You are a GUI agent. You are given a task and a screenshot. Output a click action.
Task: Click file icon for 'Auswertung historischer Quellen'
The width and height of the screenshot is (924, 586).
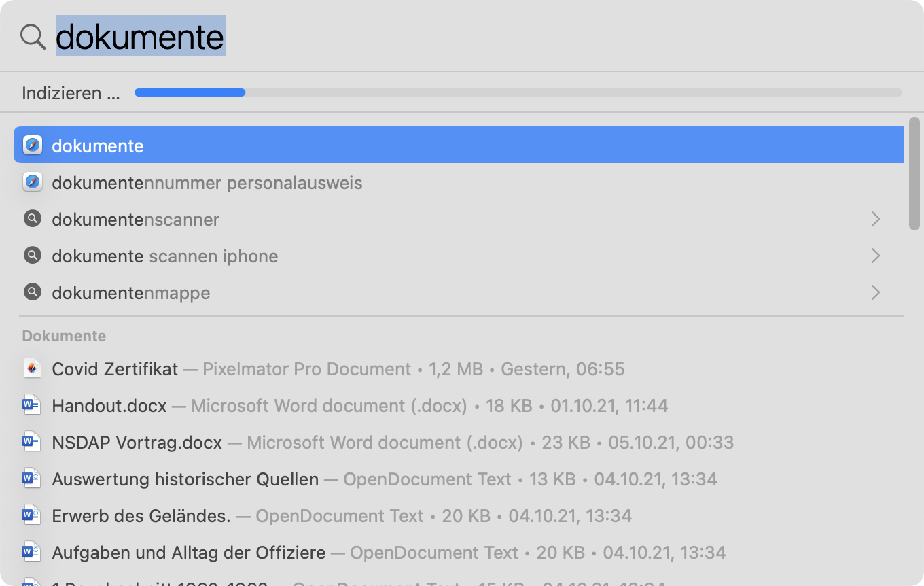(32, 479)
